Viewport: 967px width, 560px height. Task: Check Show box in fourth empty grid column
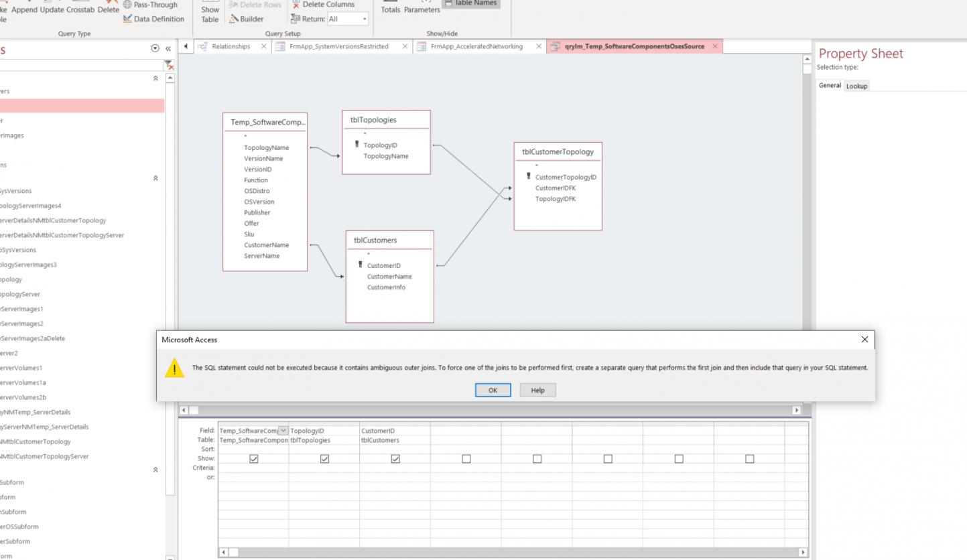[x=679, y=459]
